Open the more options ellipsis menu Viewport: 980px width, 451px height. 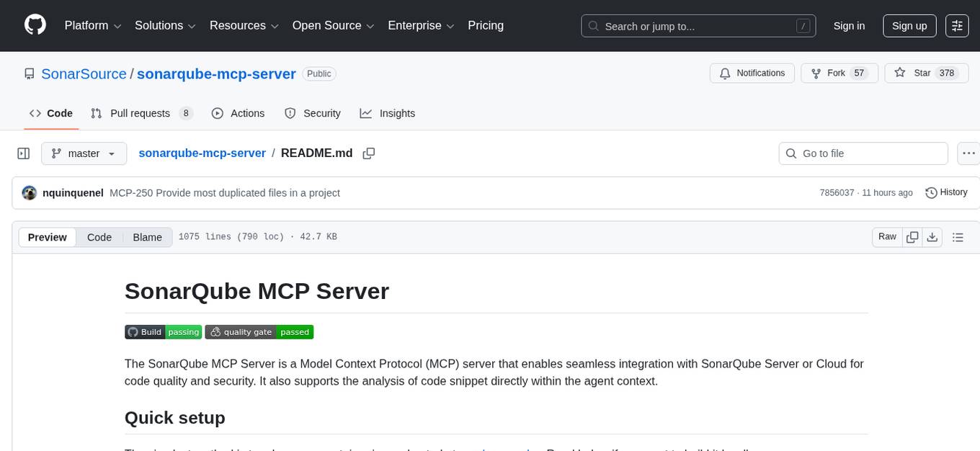[968, 153]
